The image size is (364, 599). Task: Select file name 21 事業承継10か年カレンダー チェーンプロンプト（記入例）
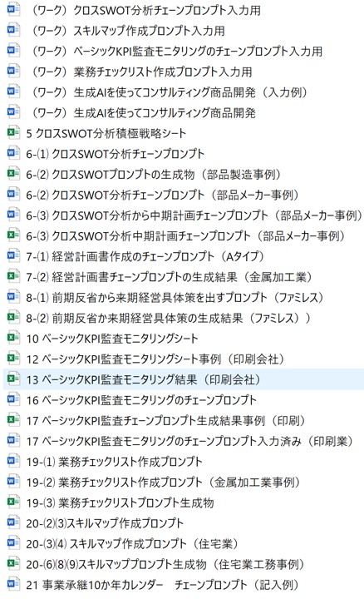pos(162,585)
